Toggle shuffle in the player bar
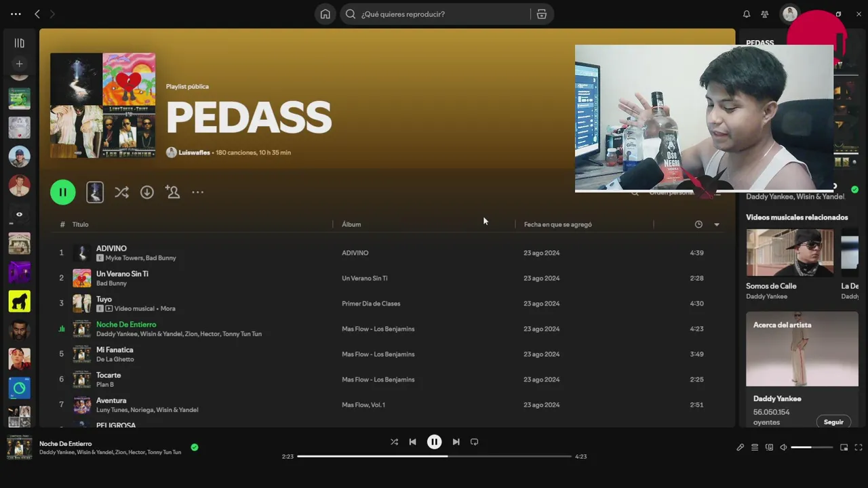This screenshot has width=868, height=488. [394, 442]
